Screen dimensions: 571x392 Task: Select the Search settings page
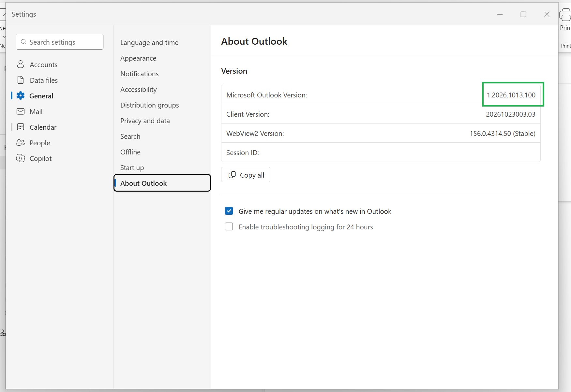pyautogui.click(x=130, y=137)
